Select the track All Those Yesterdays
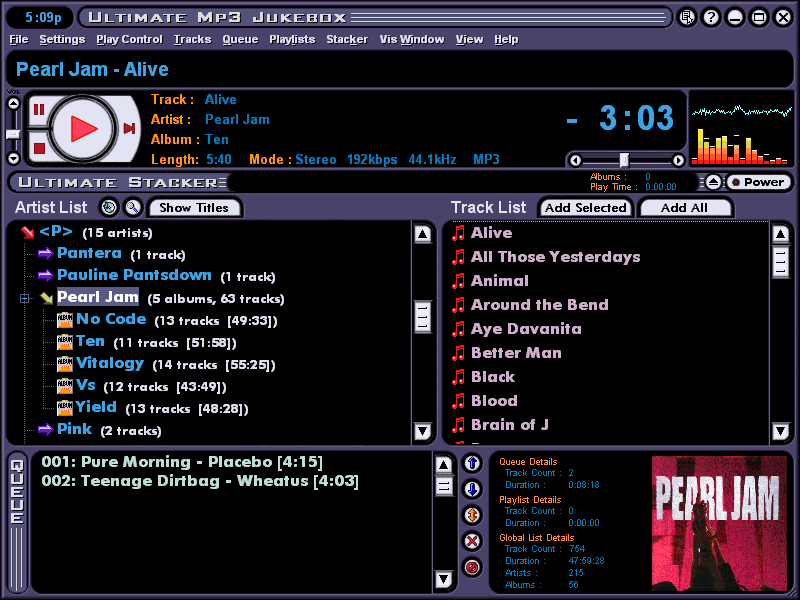This screenshot has height=600, width=800. pyautogui.click(x=556, y=257)
